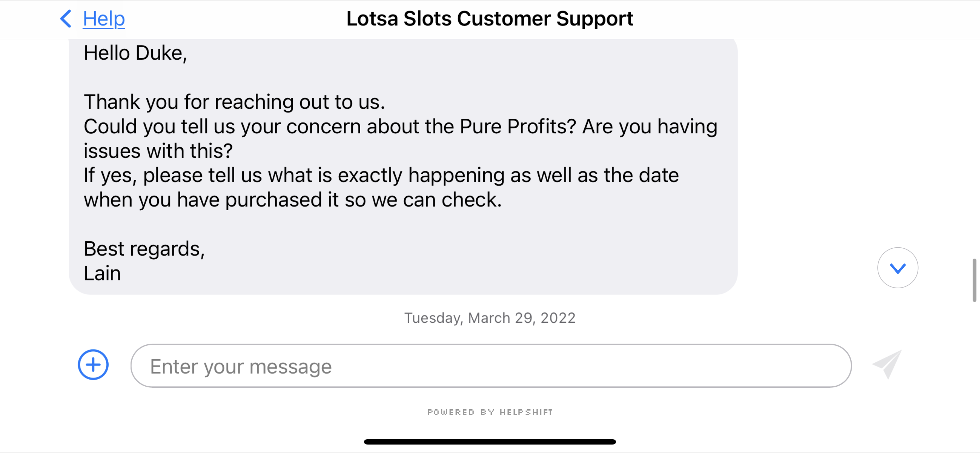
Task: Open the Help link
Action: (103, 18)
